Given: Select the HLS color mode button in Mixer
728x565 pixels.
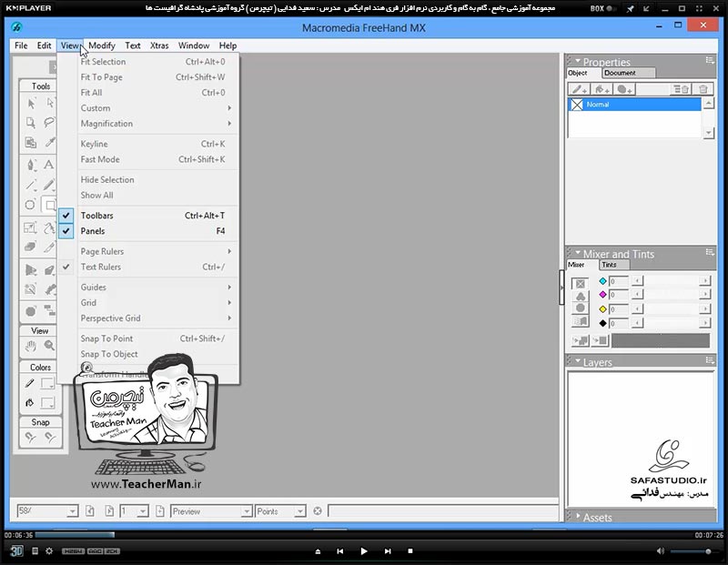Looking at the screenshot, I should [581, 308].
